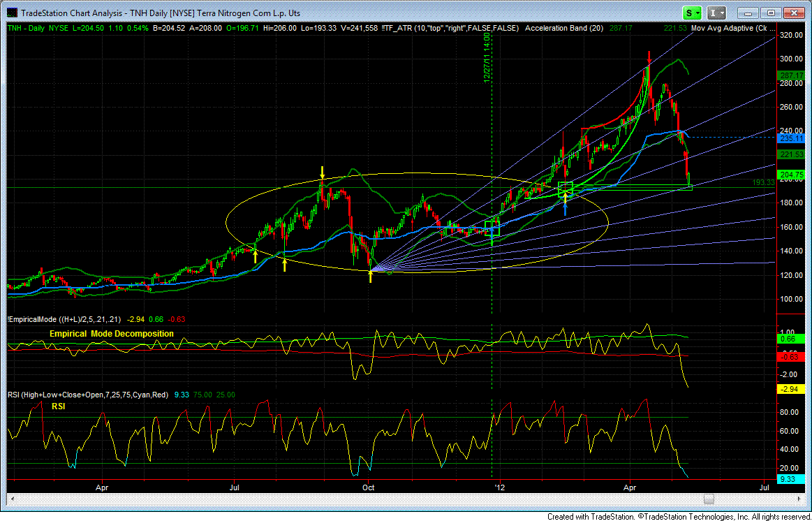The image size is (812, 521).
Task: Click the -2.94 yellow value marker
Action: click(791, 389)
